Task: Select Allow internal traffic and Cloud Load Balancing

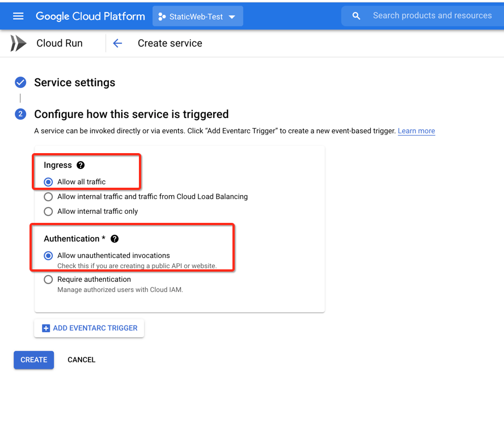Action: click(48, 197)
